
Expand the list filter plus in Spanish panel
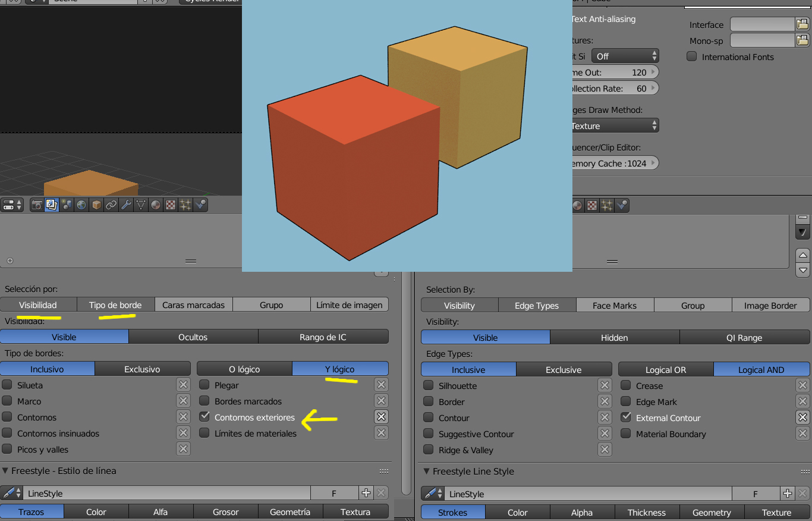(10, 260)
